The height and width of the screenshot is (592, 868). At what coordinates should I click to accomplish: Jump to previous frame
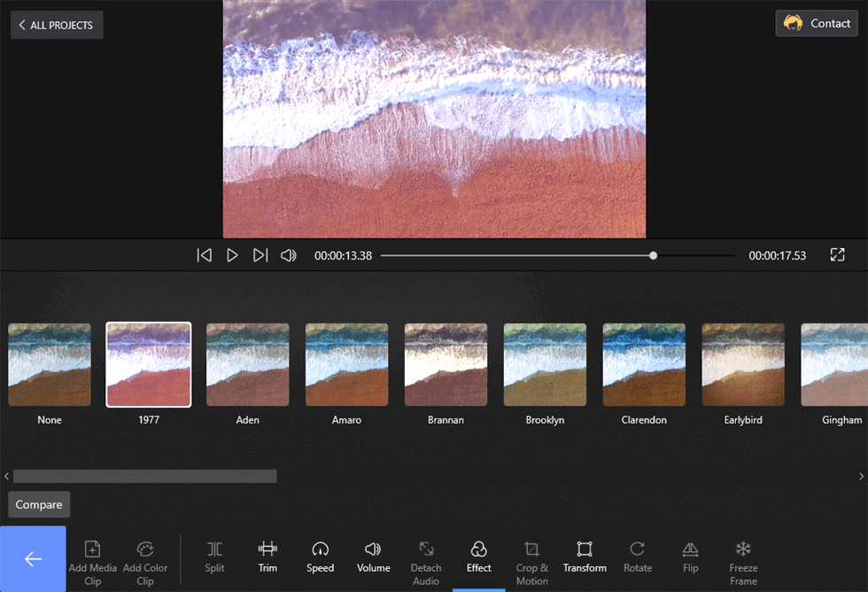[x=205, y=255]
